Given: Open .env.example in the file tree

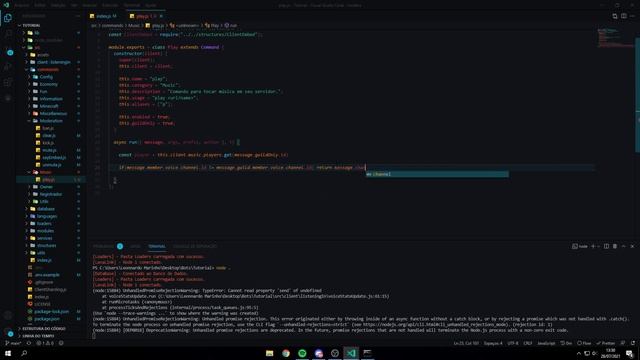Looking at the screenshot, I should pyautogui.click(x=47, y=275).
